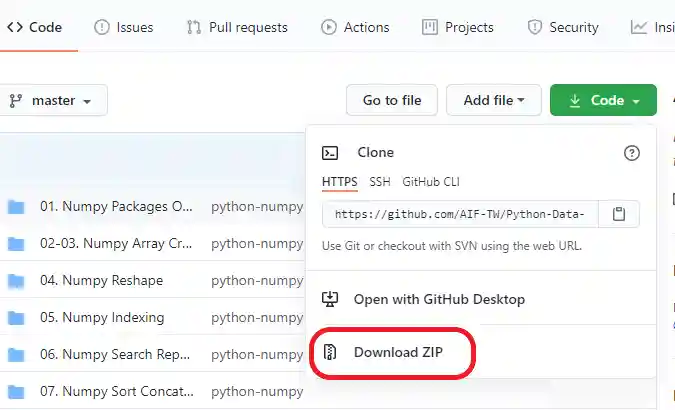The image size is (675, 410).
Task: Click the terminal Clone icon
Action: click(x=331, y=153)
